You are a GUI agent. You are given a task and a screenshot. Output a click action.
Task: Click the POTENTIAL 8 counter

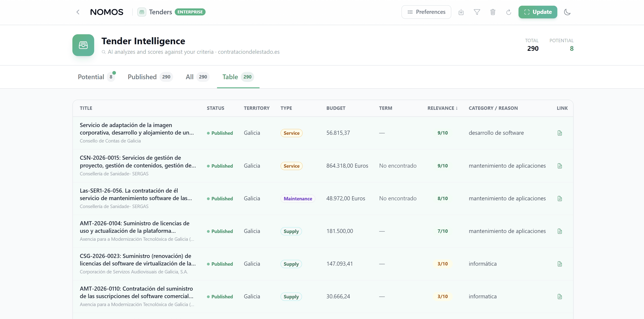coord(561,45)
